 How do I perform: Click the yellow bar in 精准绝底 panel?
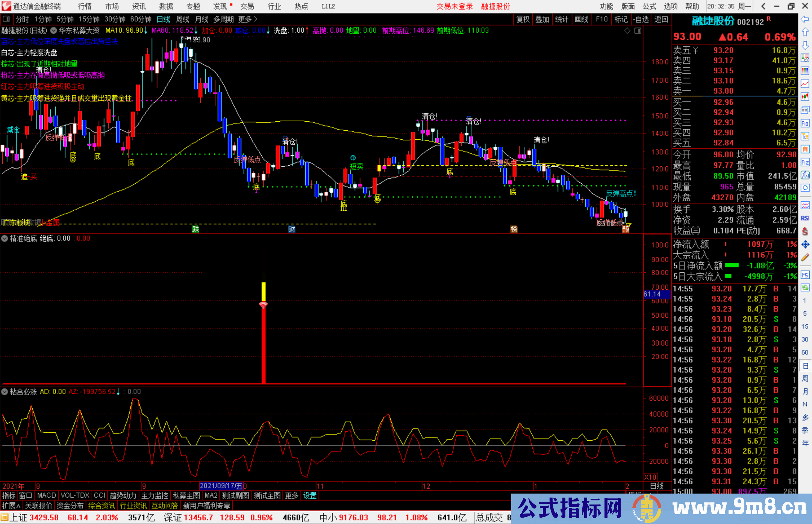tap(264, 291)
